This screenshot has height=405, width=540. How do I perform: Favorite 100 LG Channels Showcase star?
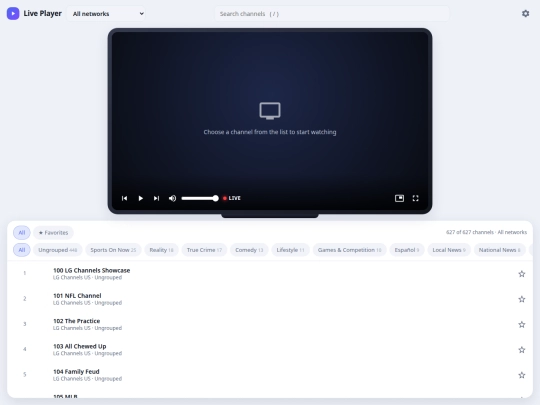pyautogui.click(x=521, y=274)
